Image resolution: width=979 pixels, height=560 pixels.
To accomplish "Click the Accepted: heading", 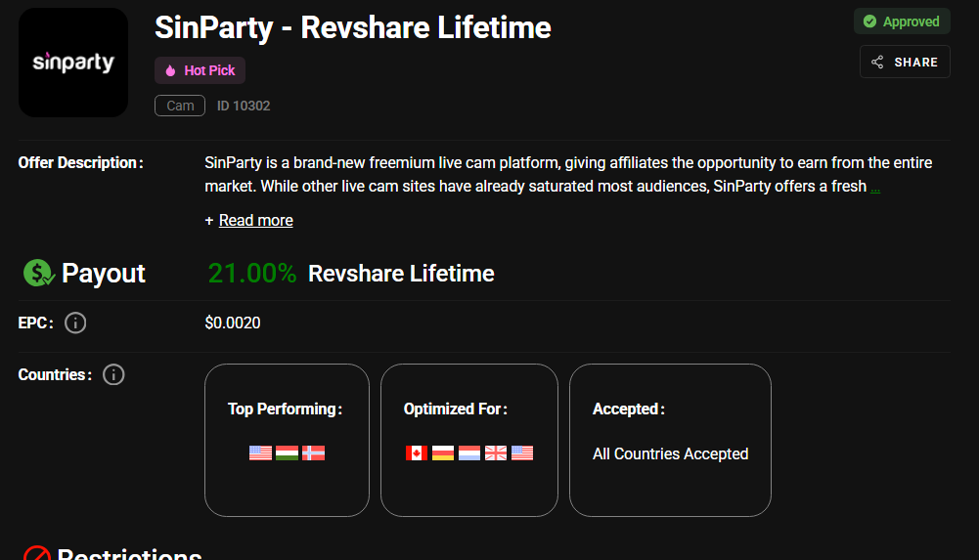I will pyautogui.click(x=629, y=409).
